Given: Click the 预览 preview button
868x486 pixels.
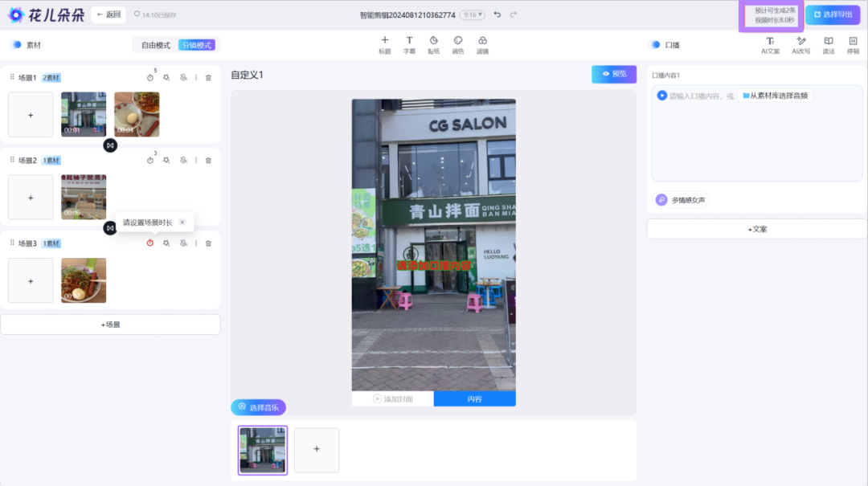Looking at the screenshot, I should (614, 74).
